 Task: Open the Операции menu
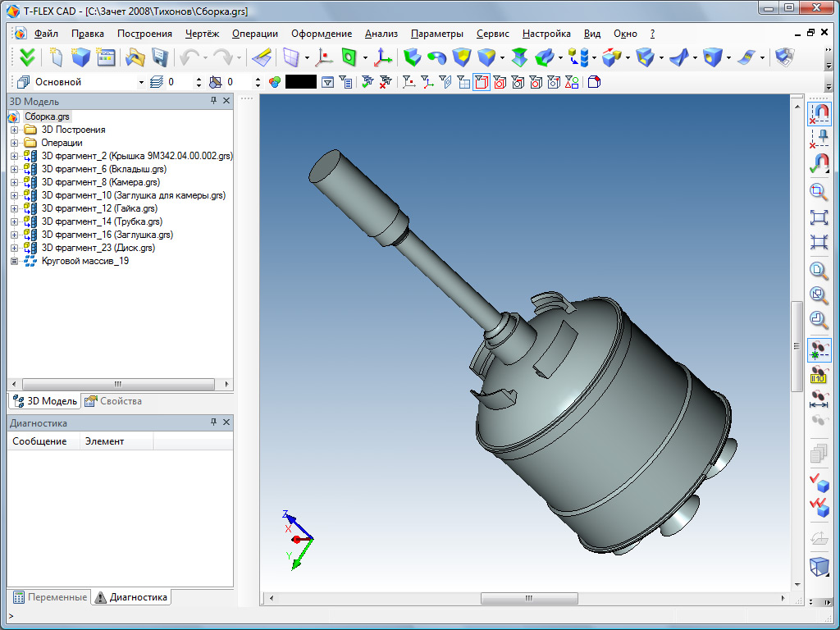pyautogui.click(x=255, y=34)
